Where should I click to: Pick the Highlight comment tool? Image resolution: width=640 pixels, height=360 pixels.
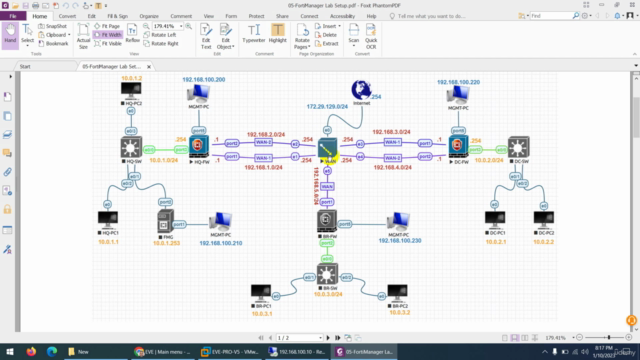point(278,33)
